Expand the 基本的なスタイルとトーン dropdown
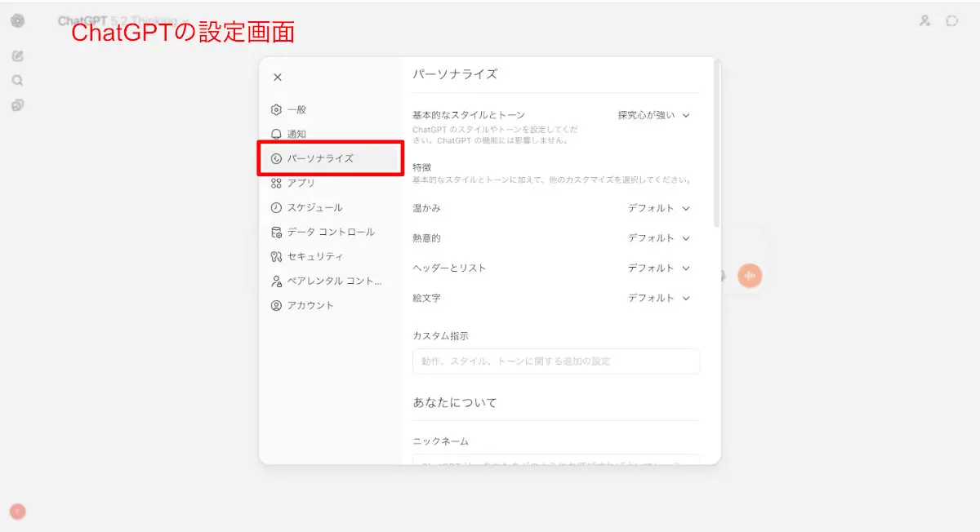980x532 pixels. pos(654,116)
